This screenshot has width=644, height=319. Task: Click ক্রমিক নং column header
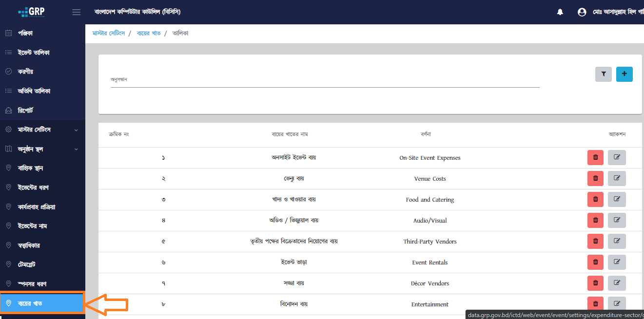pos(119,134)
